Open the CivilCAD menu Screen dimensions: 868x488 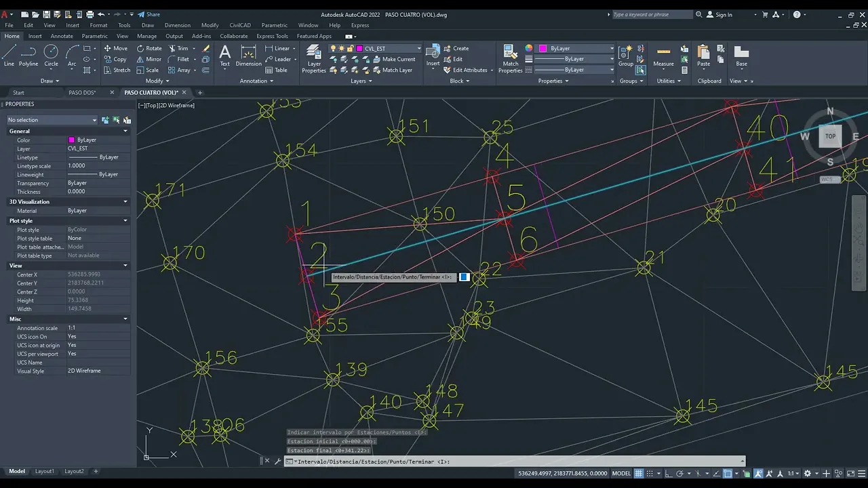pyautogui.click(x=240, y=25)
